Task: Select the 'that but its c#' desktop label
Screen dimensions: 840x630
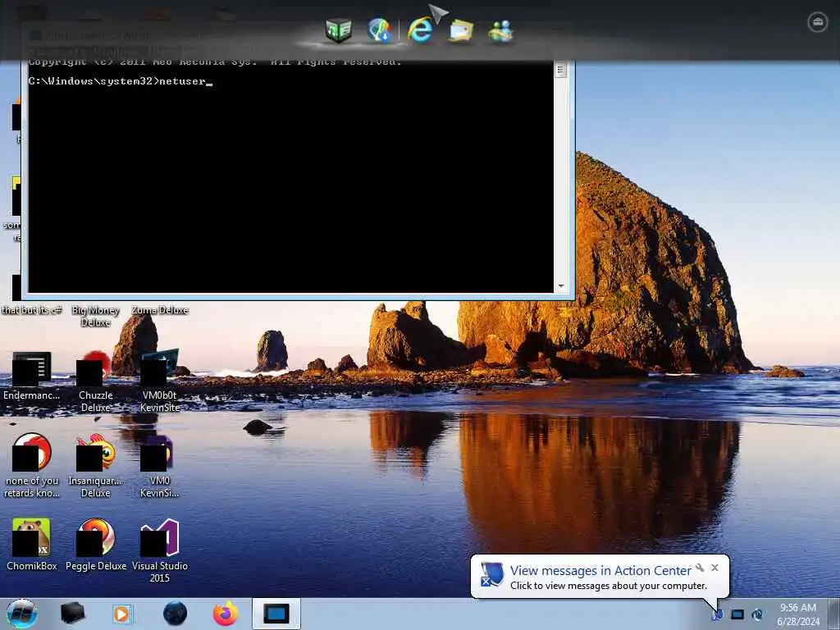Action: [x=32, y=310]
